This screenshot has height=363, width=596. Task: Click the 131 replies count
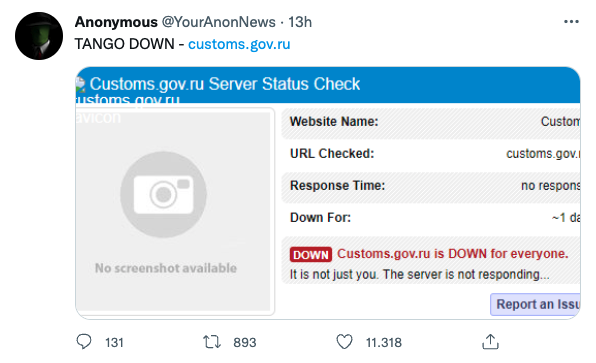[x=114, y=342]
